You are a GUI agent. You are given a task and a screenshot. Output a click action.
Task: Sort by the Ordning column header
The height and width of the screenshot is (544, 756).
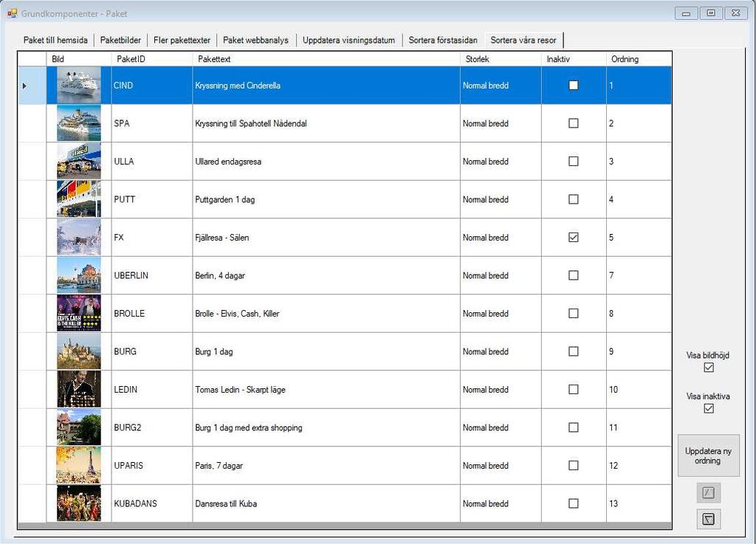[639, 59]
